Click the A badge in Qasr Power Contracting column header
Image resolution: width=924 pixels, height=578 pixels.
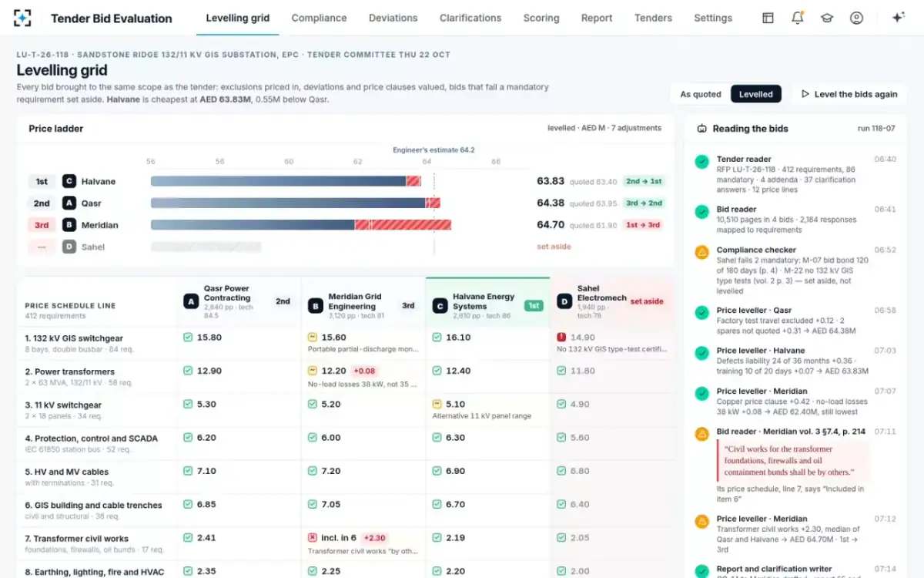[190, 302]
